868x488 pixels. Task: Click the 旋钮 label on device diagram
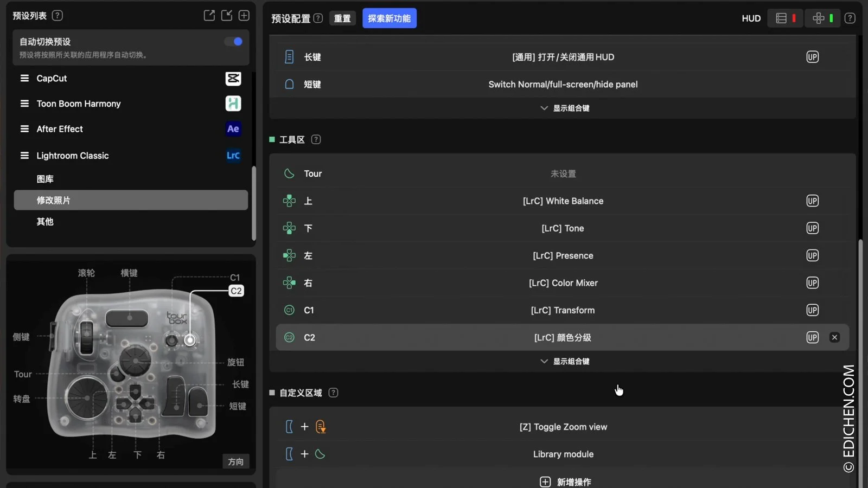click(x=236, y=362)
